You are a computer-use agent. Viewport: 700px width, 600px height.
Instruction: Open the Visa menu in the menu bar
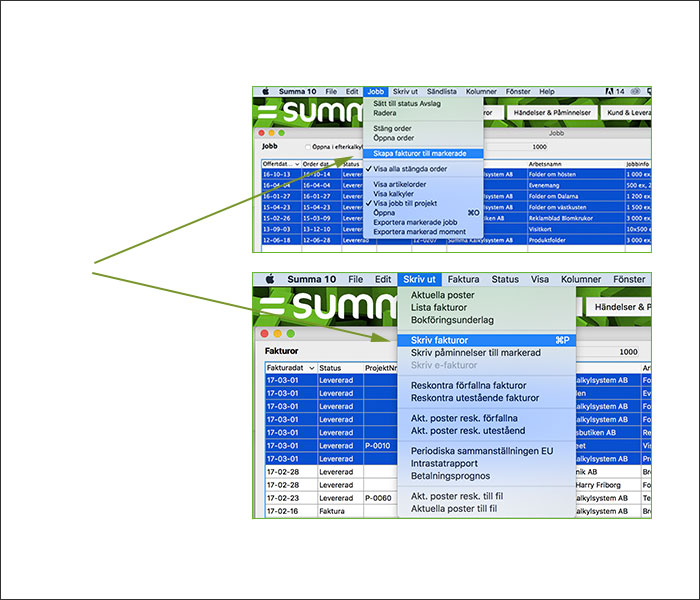tap(539, 279)
